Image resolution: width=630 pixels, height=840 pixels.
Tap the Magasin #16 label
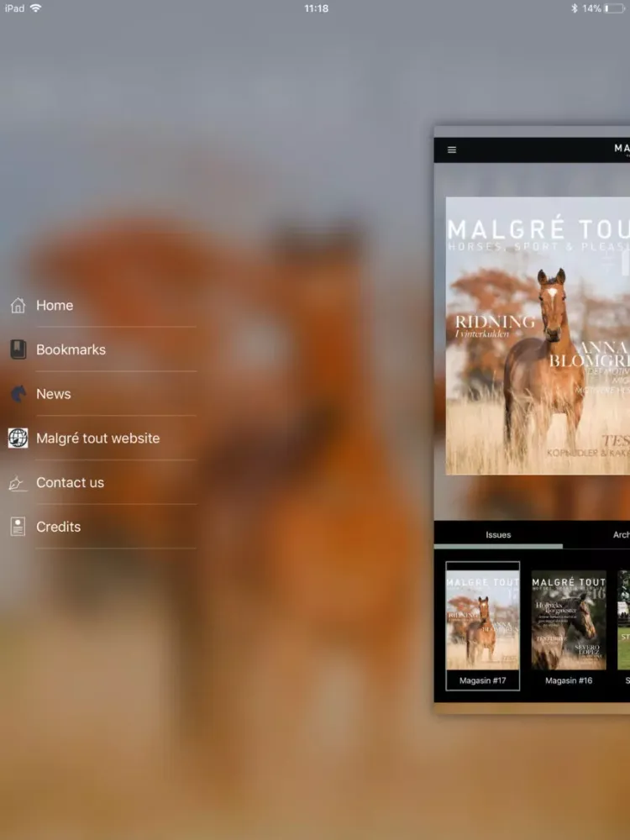click(x=569, y=681)
